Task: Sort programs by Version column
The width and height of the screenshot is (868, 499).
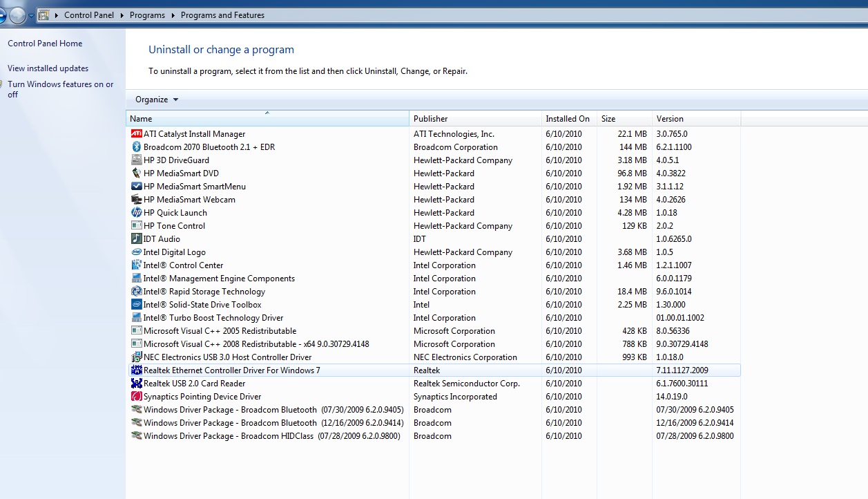Action: 696,119
